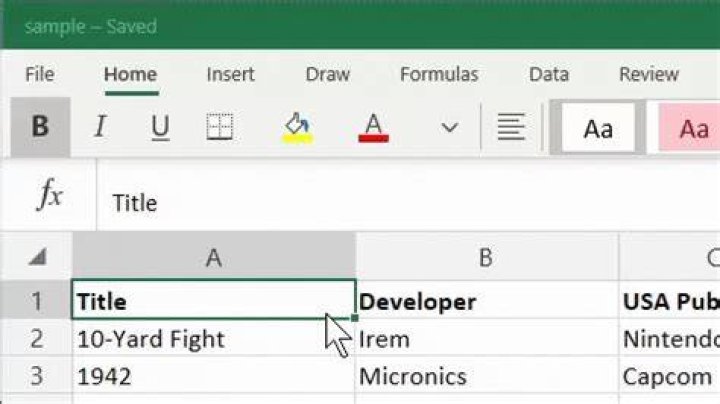Select column A header
The image size is (720, 404).
pyautogui.click(x=214, y=257)
